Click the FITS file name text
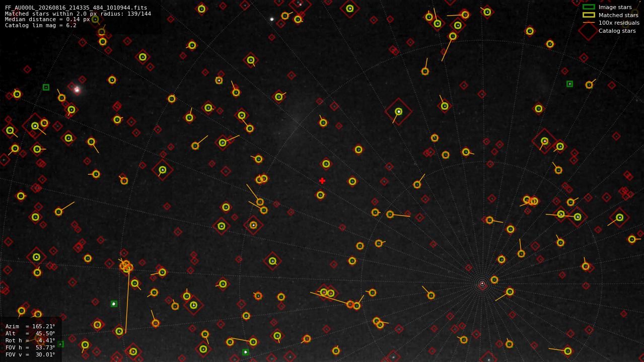 point(76,8)
